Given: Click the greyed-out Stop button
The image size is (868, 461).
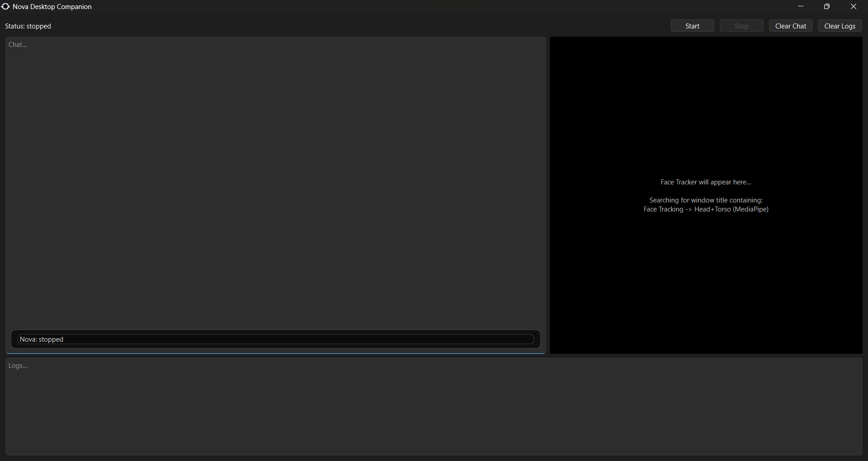Looking at the screenshot, I should 741,26.
